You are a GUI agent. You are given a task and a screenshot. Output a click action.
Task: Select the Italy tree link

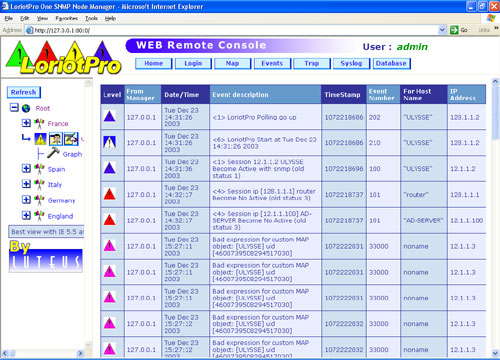[55, 185]
